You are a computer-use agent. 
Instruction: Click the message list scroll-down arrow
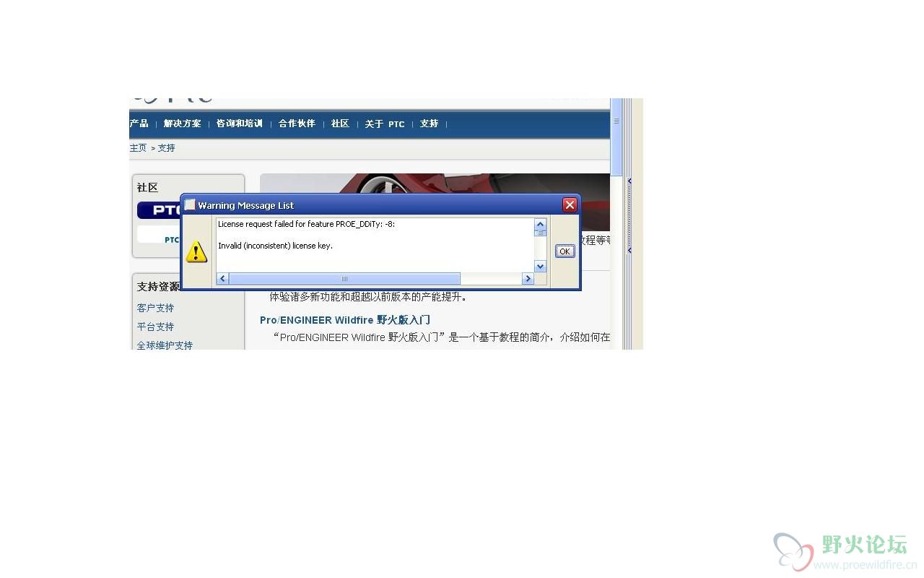[x=540, y=267]
